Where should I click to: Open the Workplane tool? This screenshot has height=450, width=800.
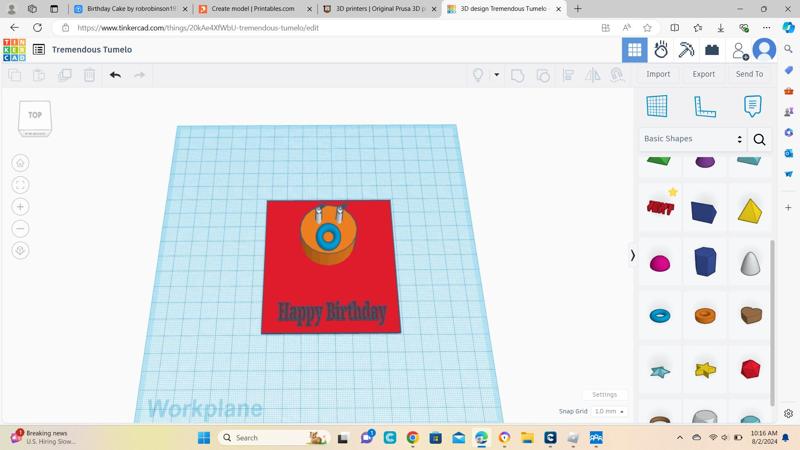point(657,106)
